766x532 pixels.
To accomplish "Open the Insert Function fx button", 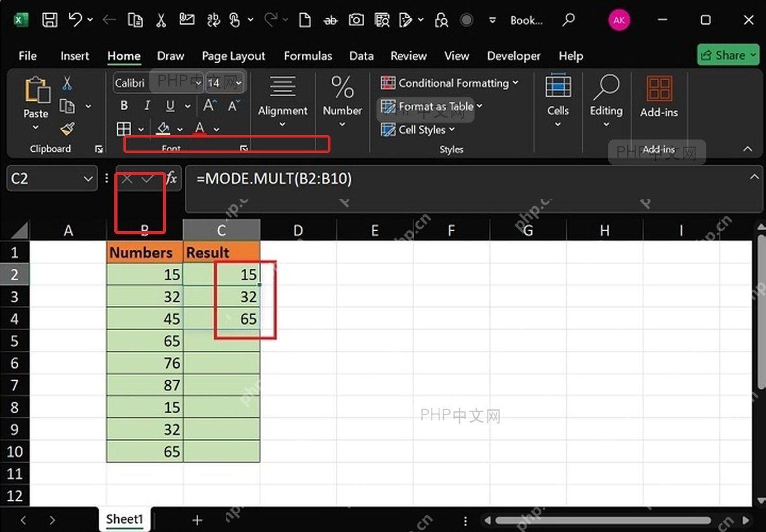I will coord(171,178).
